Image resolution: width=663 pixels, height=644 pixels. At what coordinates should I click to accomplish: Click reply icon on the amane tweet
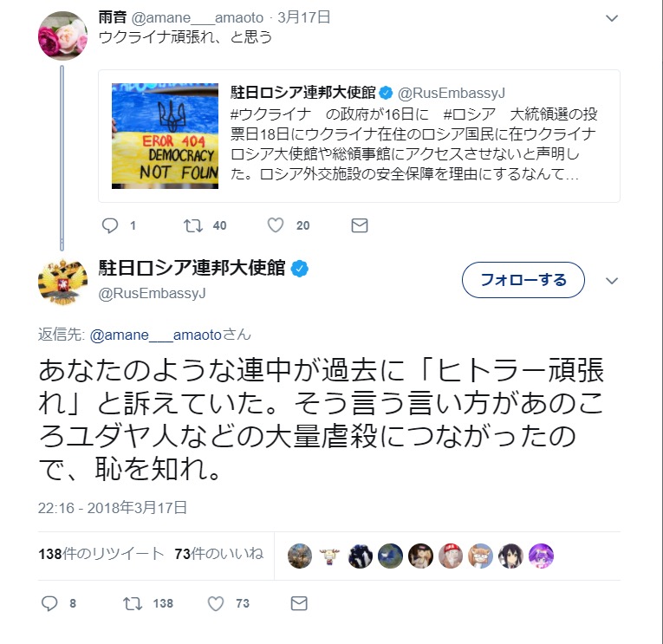point(110,225)
